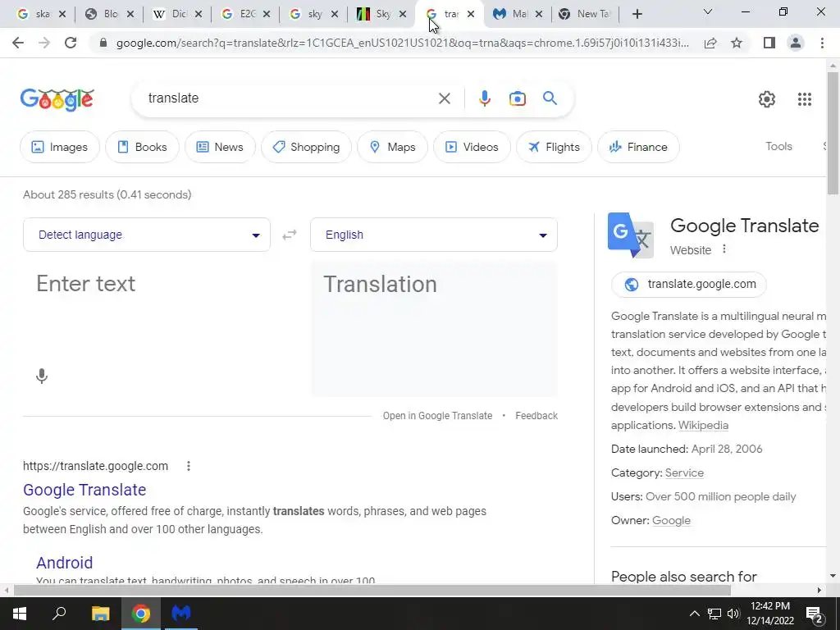The height and width of the screenshot is (630, 840).
Task: Close the 'E2C' browser tab
Action: point(267,14)
